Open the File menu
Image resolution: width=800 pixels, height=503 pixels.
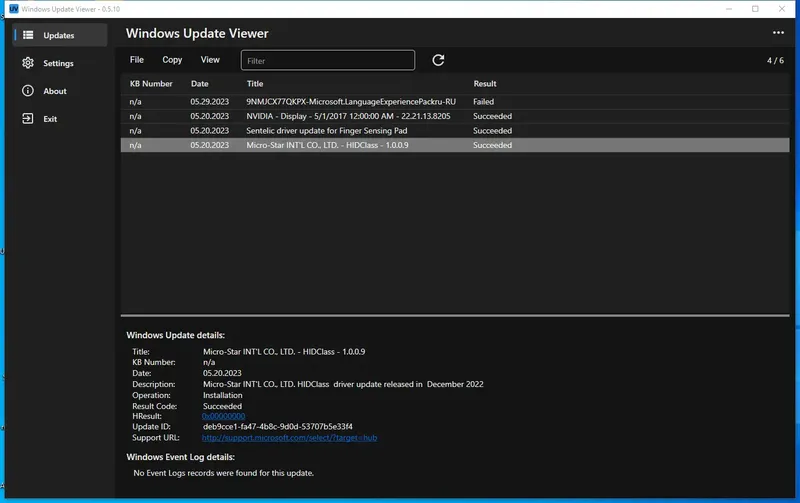pos(137,60)
